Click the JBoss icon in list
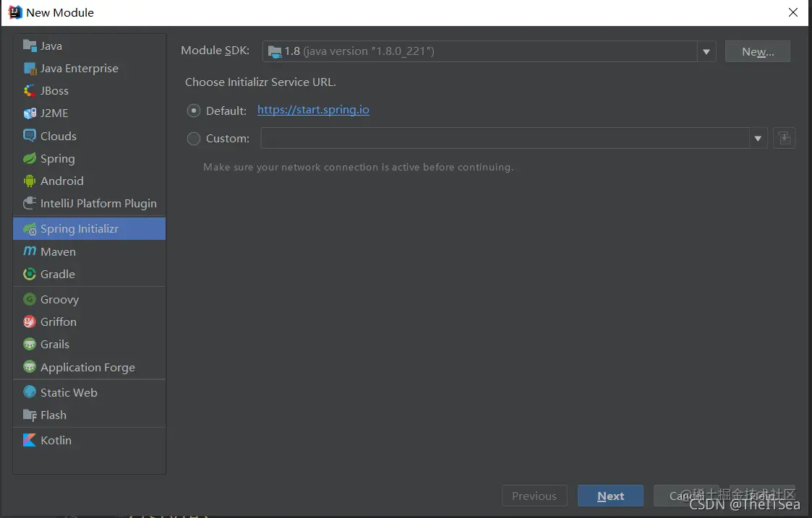This screenshot has height=518, width=812. [30, 90]
